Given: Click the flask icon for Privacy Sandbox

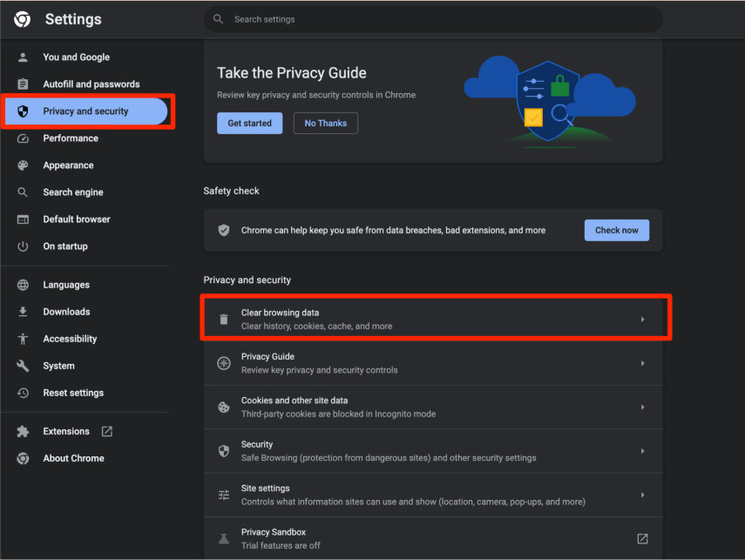Looking at the screenshot, I should 224,538.
